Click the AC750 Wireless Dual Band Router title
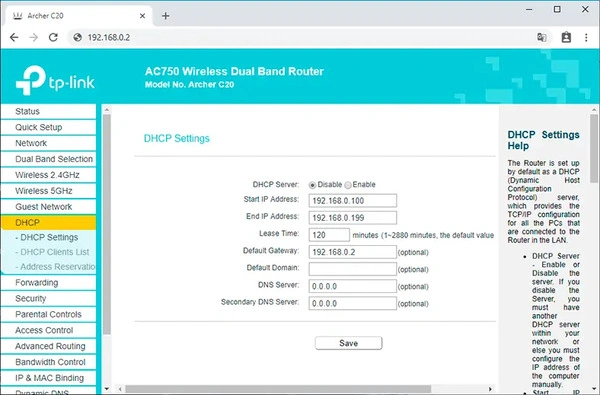Screen dimensions: 600x395 point(234,71)
